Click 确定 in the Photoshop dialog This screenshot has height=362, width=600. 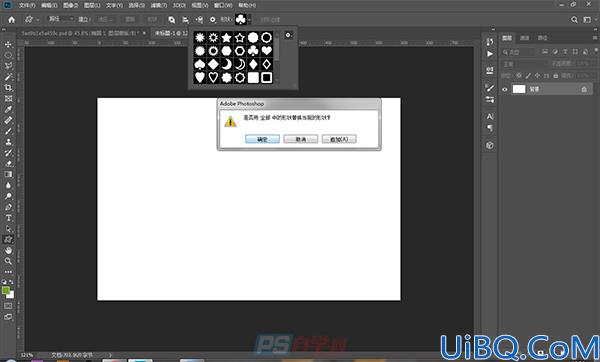coord(262,139)
